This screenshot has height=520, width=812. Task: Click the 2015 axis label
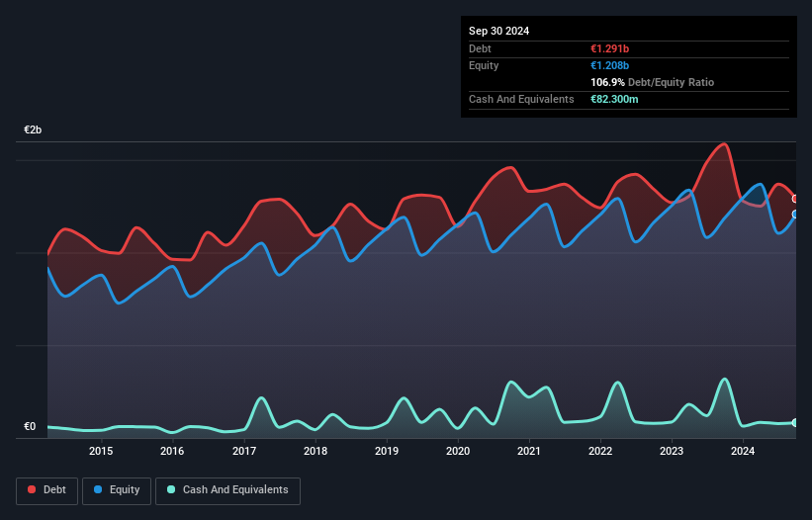coord(101,451)
